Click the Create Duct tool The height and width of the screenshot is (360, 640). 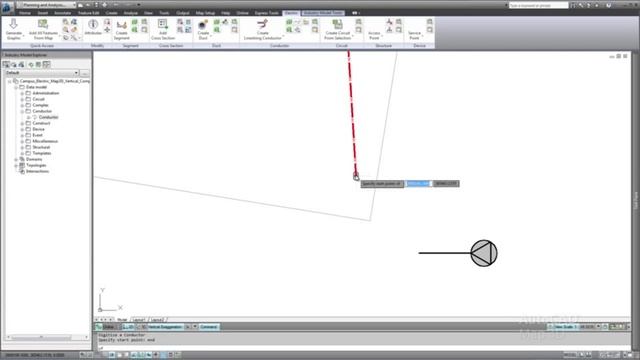[x=203, y=29]
